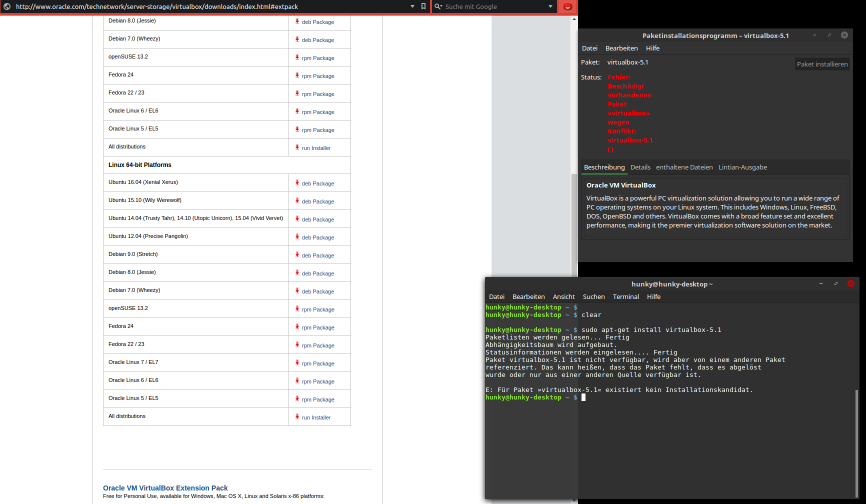Click the download arrow icon for Debian 7.0 above the Linux 64-bit heading
Viewport: 866px width, 504px height.
[x=297, y=39]
